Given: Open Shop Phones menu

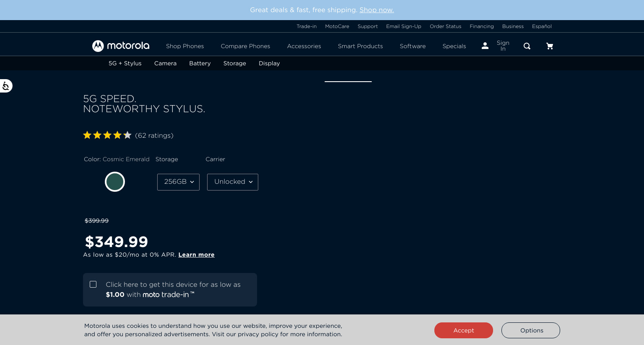Looking at the screenshot, I should coord(185,46).
